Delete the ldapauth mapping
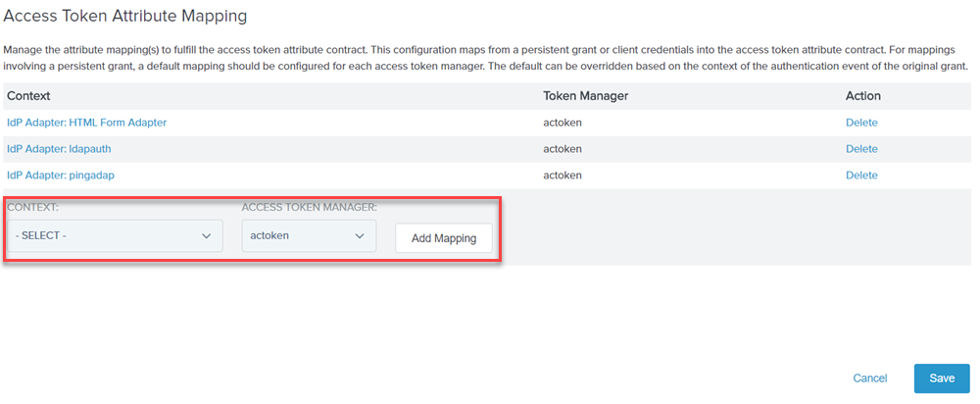The height and width of the screenshot is (404, 980). point(861,149)
